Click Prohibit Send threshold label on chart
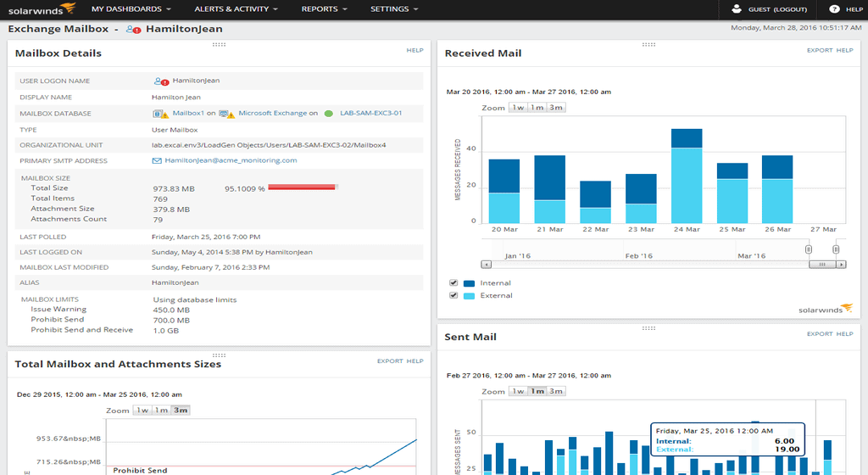 point(140,470)
